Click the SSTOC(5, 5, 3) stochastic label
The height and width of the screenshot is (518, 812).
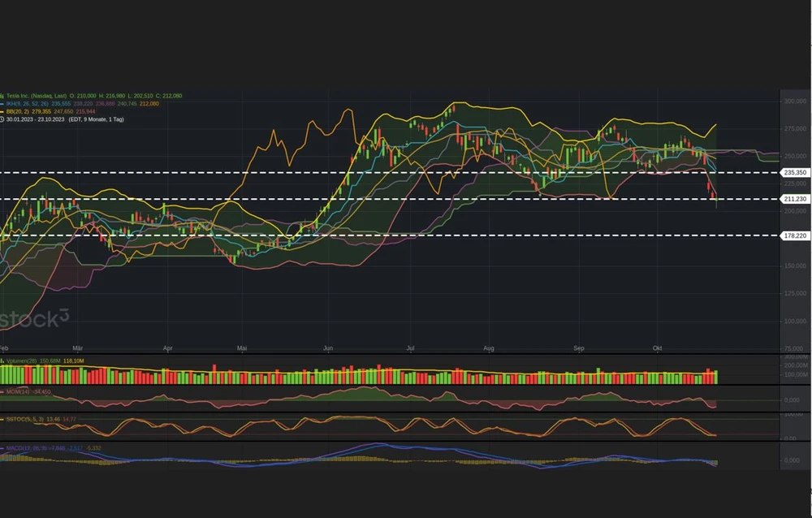[x=23, y=419]
